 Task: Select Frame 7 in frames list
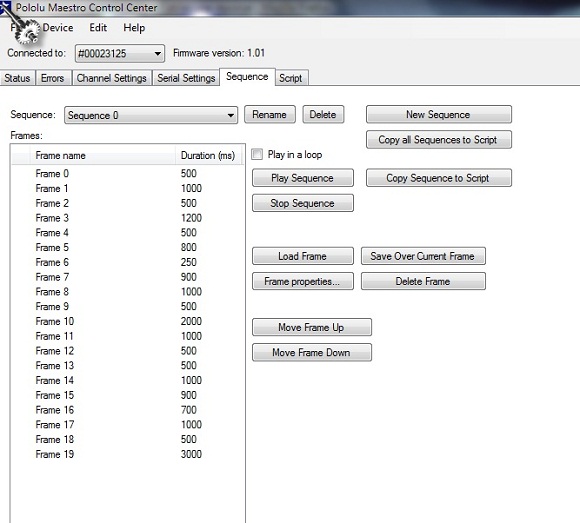coord(128,277)
